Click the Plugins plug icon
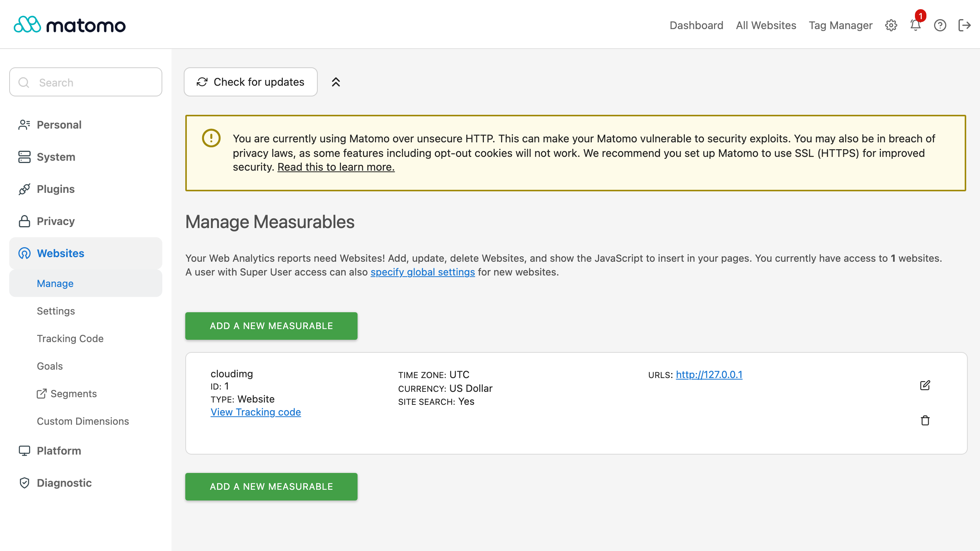The height and width of the screenshot is (551, 980). tap(24, 189)
